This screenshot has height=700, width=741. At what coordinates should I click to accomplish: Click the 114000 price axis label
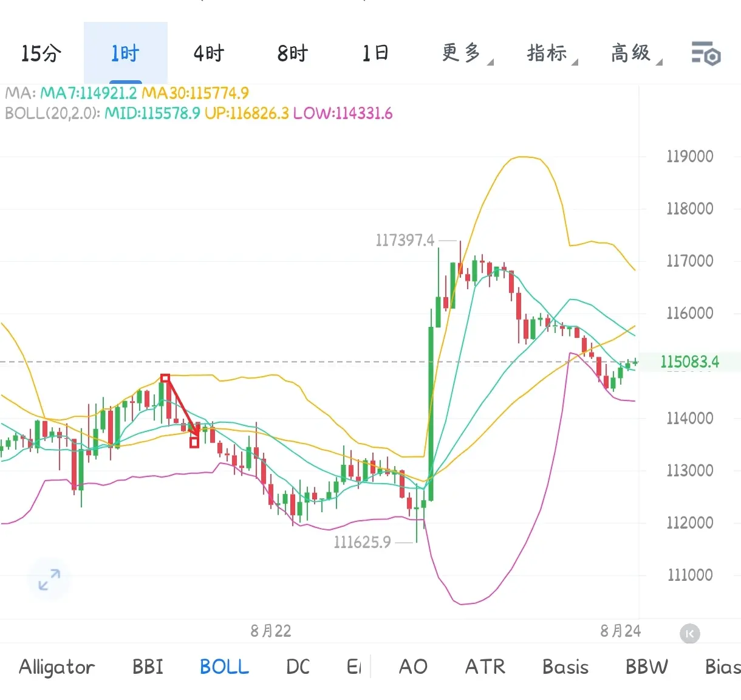click(690, 418)
